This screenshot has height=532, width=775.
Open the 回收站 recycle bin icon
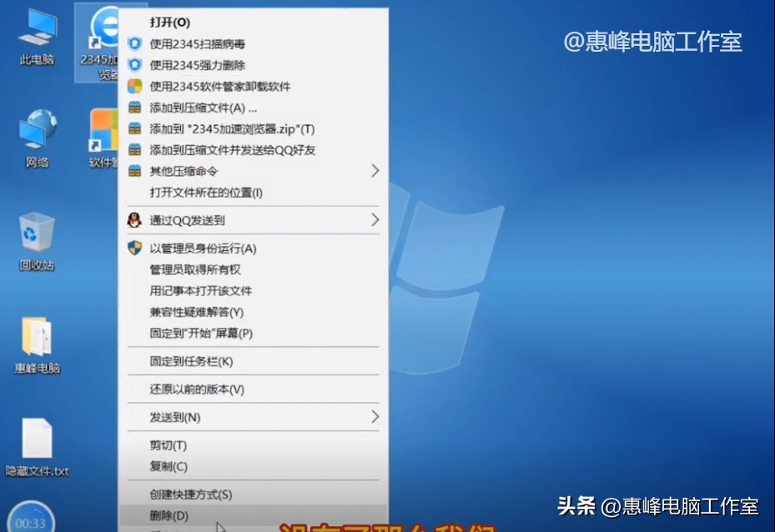click(x=34, y=238)
